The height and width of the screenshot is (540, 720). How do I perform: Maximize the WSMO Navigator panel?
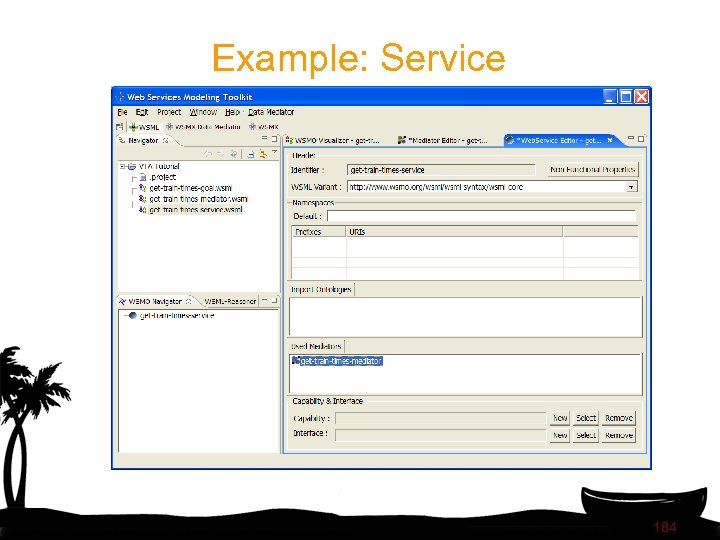tap(275, 300)
